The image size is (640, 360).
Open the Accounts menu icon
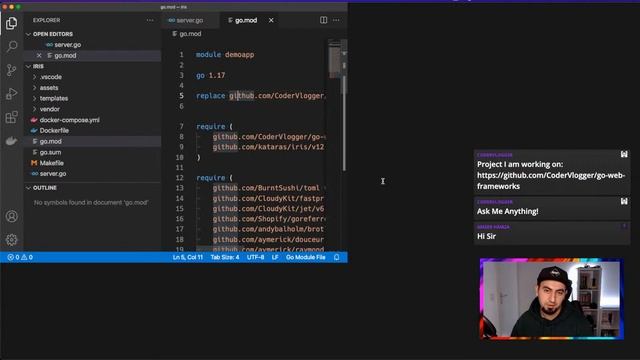click(x=11, y=216)
